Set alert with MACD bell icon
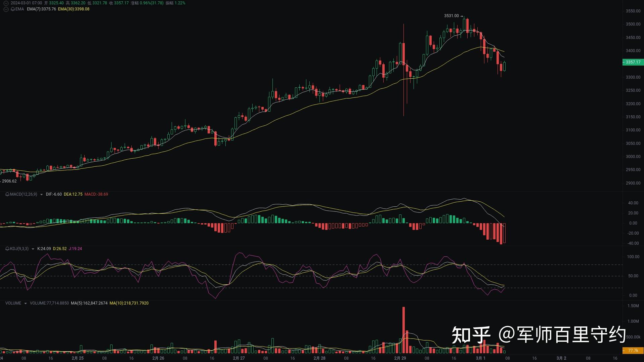 (7, 194)
